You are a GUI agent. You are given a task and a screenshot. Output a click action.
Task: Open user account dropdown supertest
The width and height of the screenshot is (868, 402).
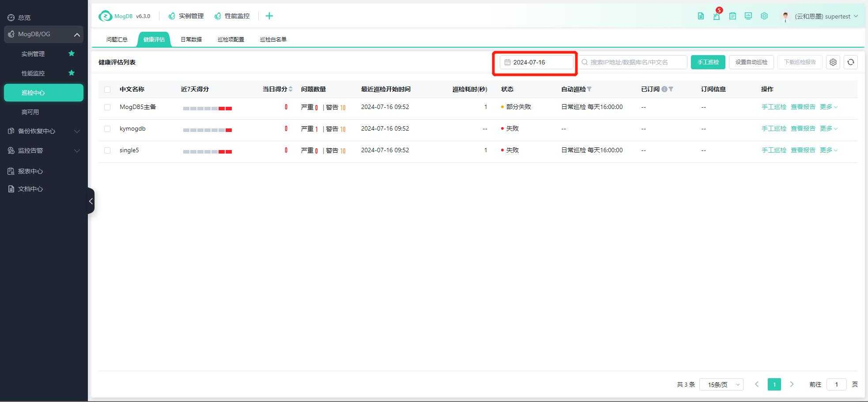point(826,16)
